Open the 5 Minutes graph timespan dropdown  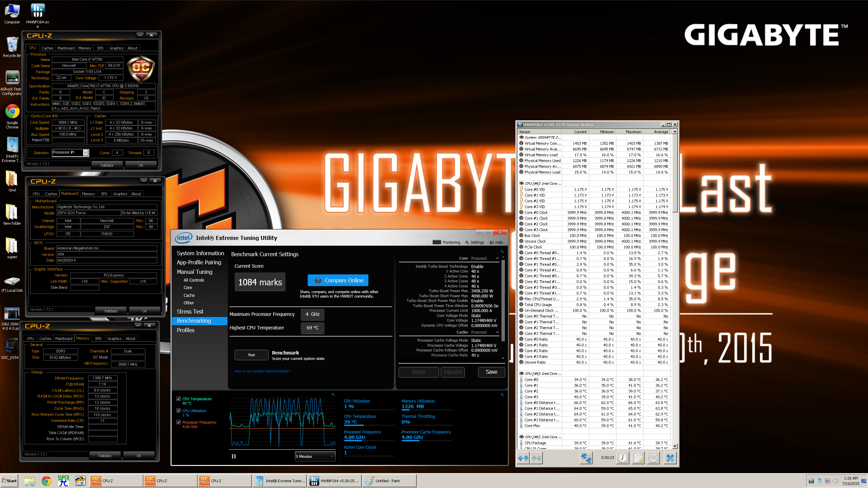[315, 456]
